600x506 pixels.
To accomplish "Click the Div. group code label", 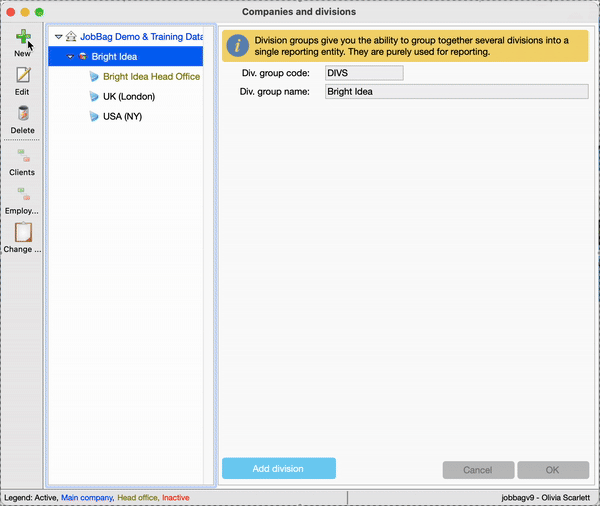I will point(276,73).
